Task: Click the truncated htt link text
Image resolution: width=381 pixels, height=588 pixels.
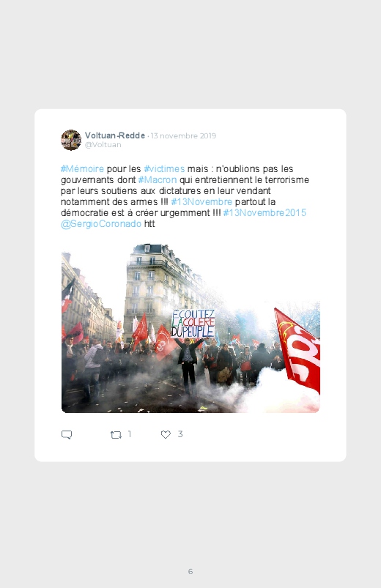Action: click(149, 224)
